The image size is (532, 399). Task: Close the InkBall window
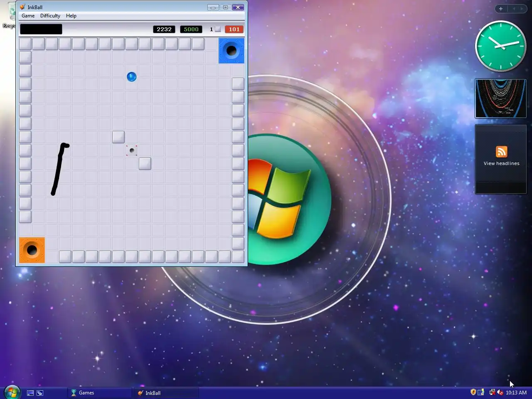point(238,7)
